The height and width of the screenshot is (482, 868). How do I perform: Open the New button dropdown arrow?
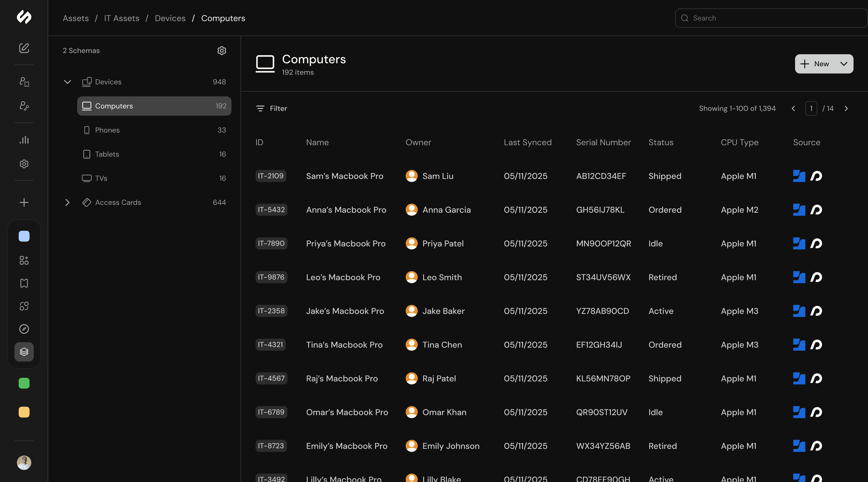point(844,64)
